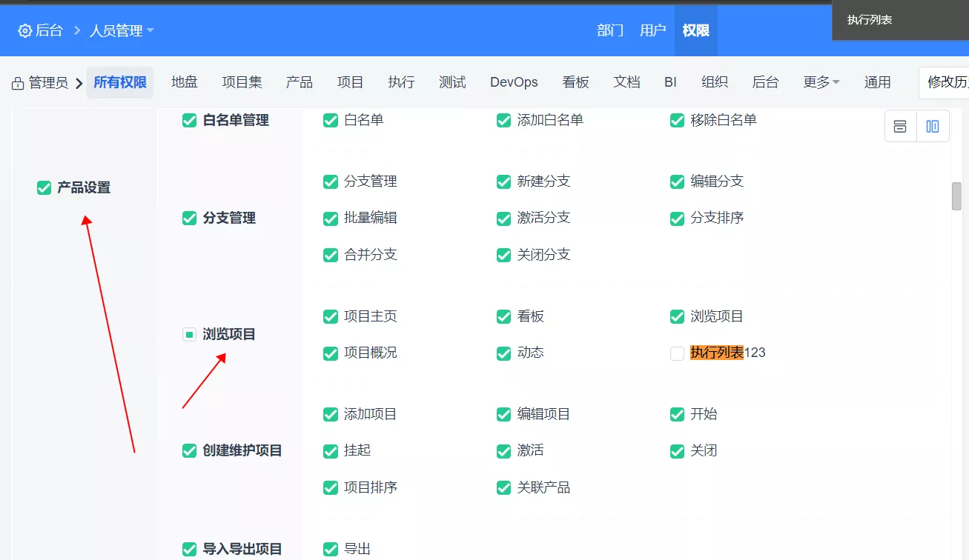Uncheck the 挂起 permission
The image size is (969, 560).
pyautogui.click(x=331, y=450)
